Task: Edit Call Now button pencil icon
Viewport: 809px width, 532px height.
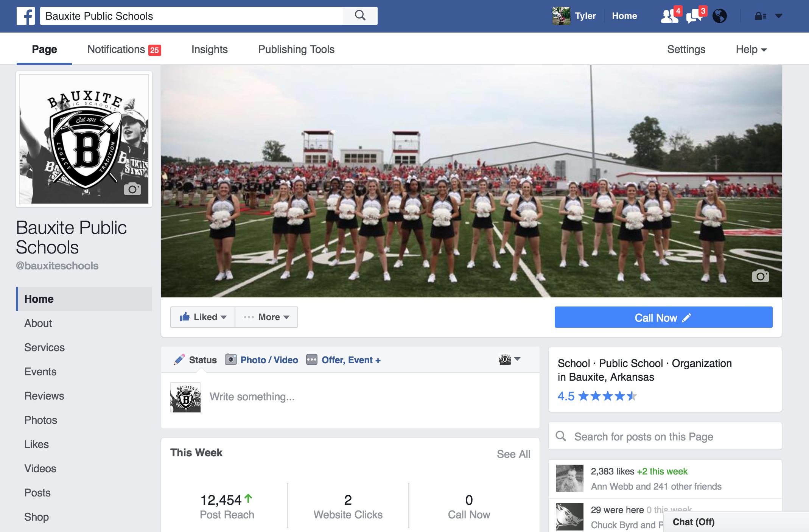Action: point(686,317)
